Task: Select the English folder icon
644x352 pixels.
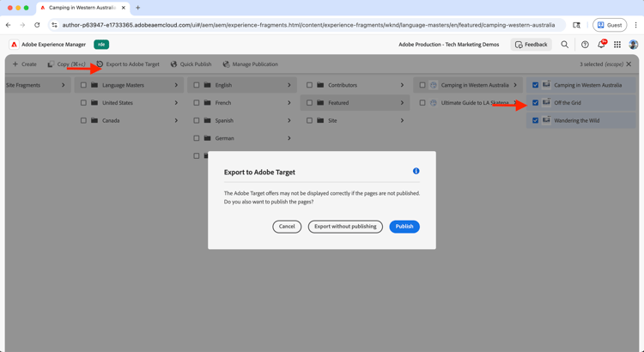Action: (x=208, y=85)
